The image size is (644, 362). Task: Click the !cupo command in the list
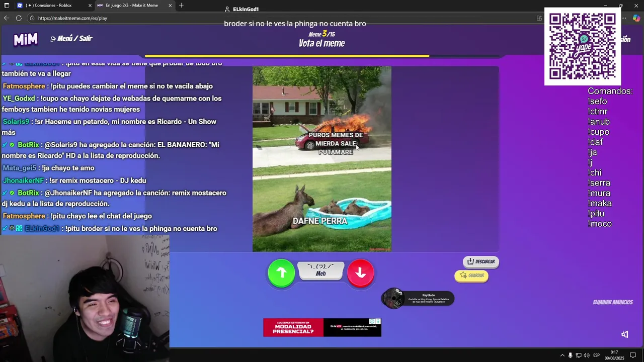pos(598,132)
